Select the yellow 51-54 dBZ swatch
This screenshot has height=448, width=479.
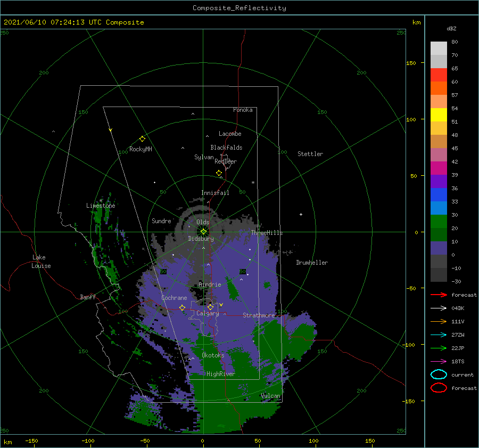point(439,115)
